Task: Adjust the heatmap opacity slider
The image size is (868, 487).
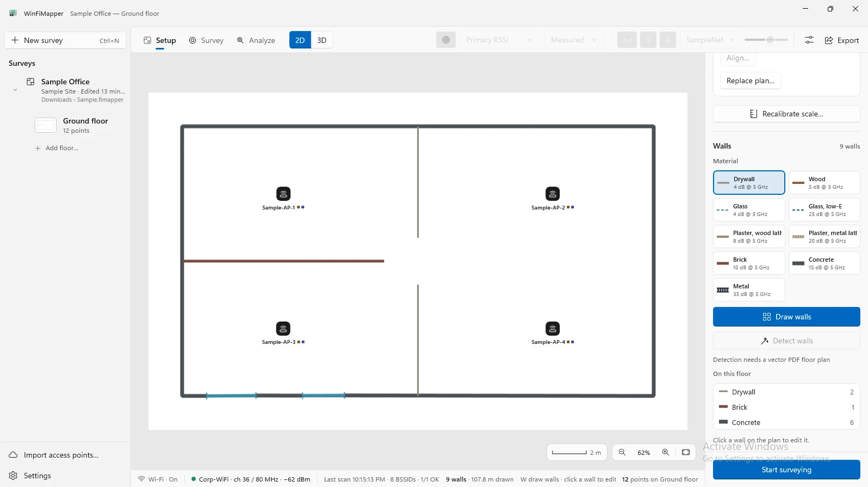Action: point(766,40)
